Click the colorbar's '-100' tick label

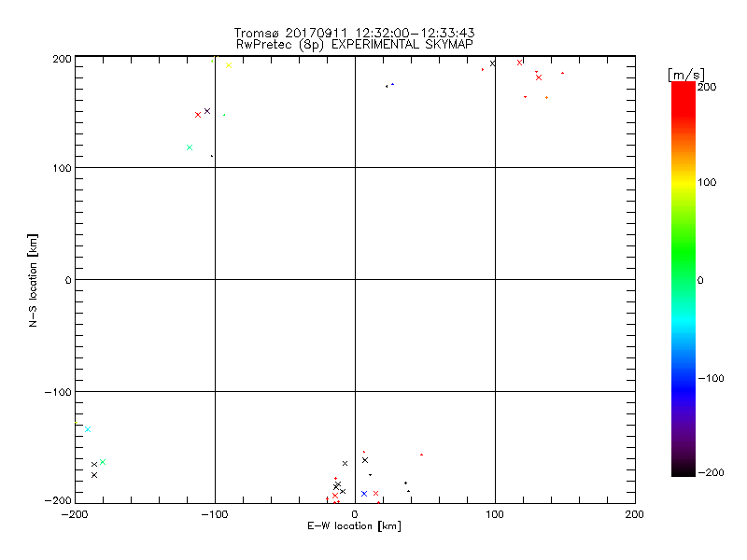[712, 378]
